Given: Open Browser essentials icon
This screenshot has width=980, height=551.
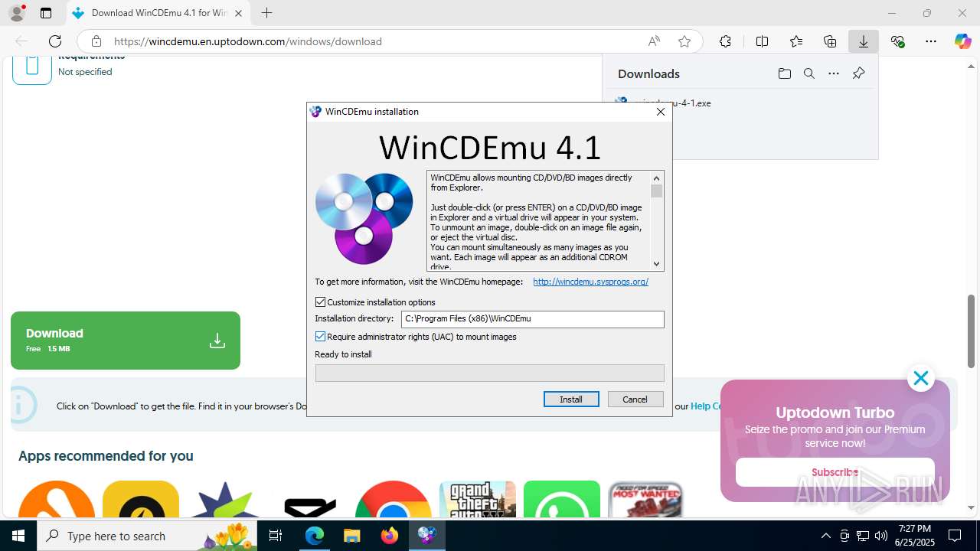Looking at the screenshot, I should coord(897,41).
